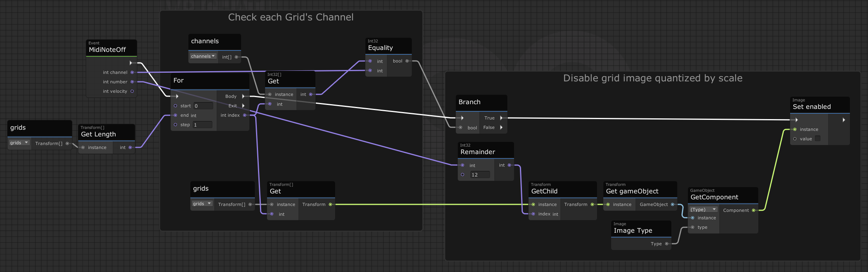
Task: Click the GetComponent node's Component output port
Action: [x=754, y=210]
